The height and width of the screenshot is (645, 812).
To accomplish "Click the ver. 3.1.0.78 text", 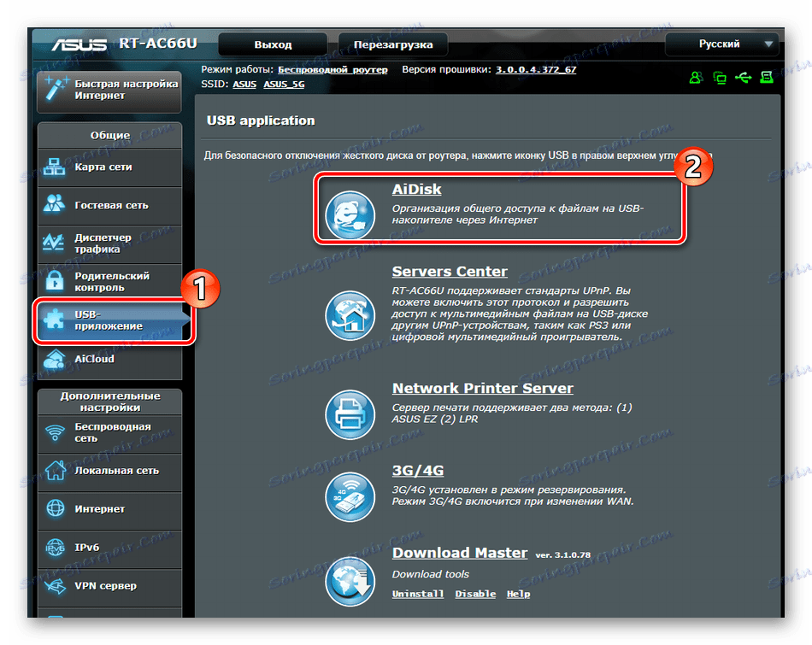I will tap(563, 555).
